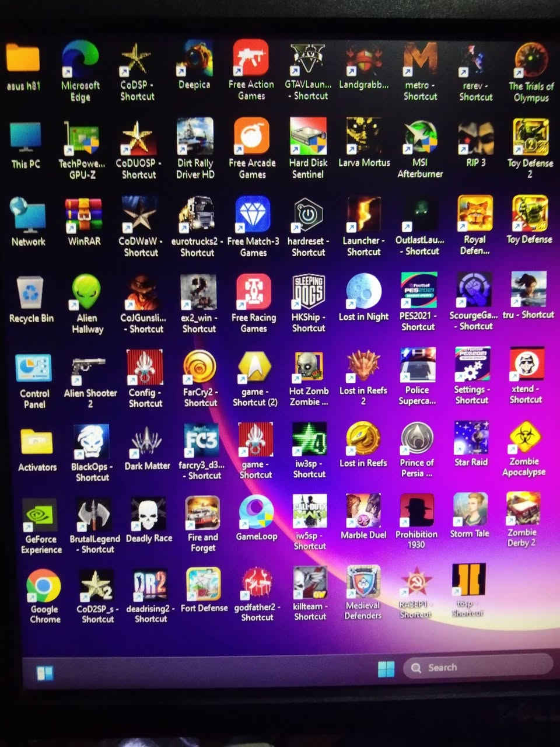The image size is (560, 747).
Task: Select the Police Supercars icon
Action: [x=417, y=365]
